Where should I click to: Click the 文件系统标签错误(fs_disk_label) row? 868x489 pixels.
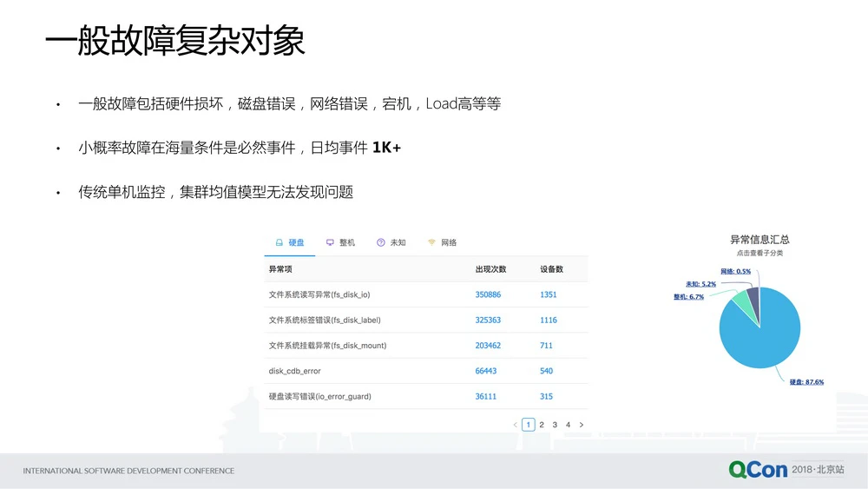[425, 320]
